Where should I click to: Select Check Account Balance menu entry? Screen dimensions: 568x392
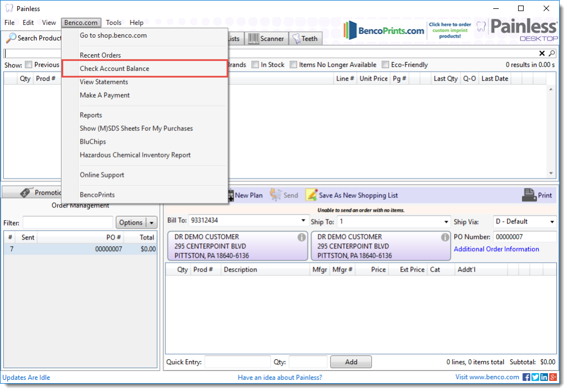click(145, 68)
